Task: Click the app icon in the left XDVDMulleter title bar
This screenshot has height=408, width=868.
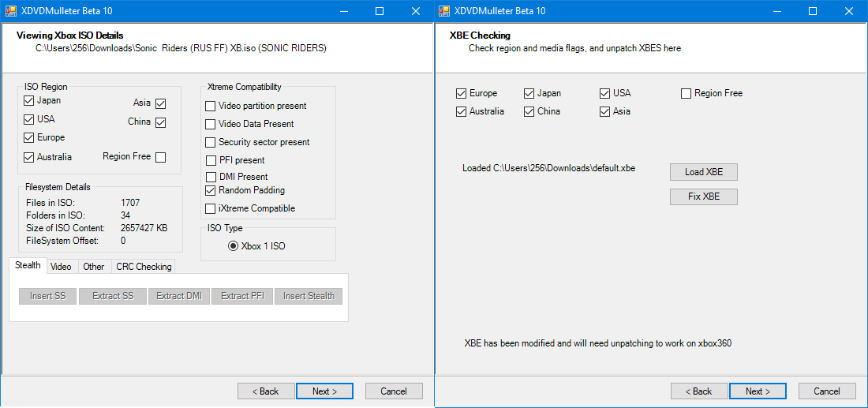Action: tap(10, 10)
